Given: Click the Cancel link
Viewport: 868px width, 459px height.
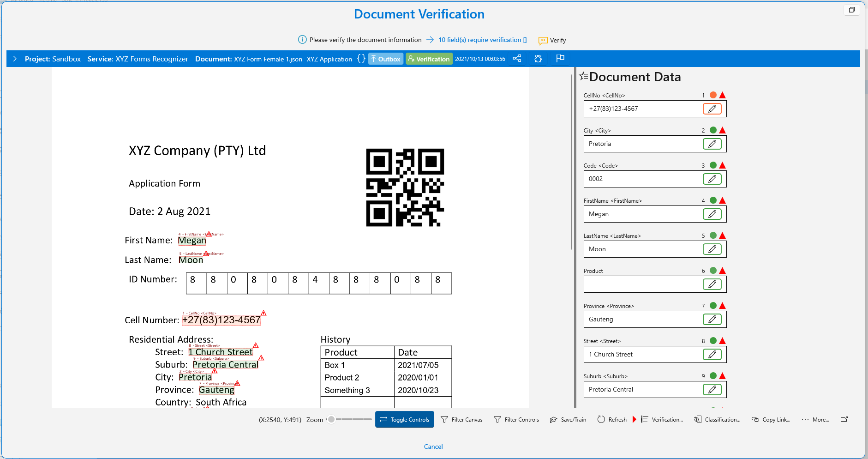Looking at the screenshot, I should [x=433, y=447].
